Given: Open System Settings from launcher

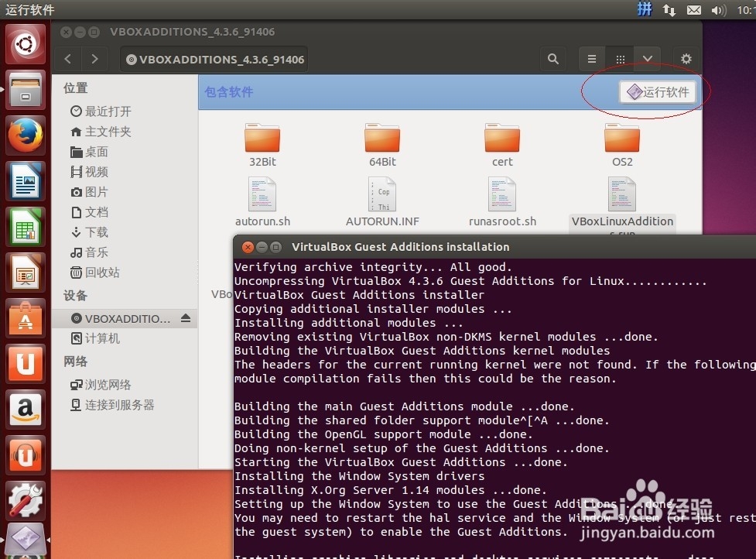Looking at the screenshot, I should click(26, 500).
